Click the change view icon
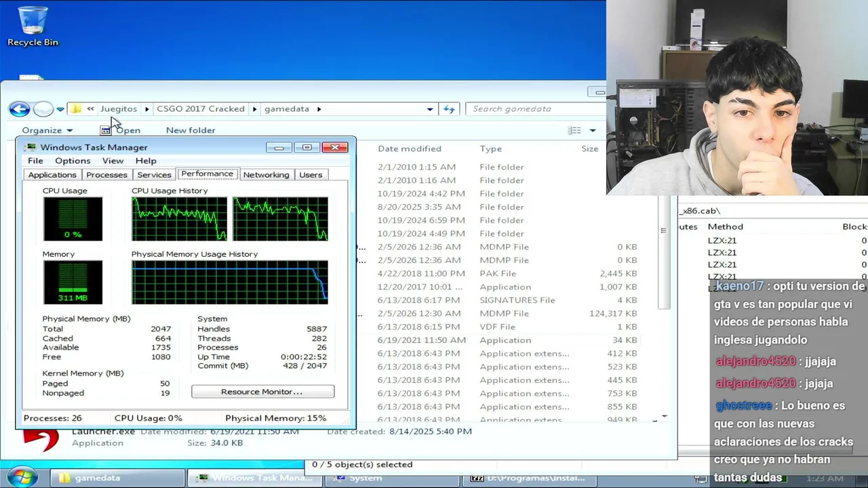This screenshot has width=868, height=488. 574,130
